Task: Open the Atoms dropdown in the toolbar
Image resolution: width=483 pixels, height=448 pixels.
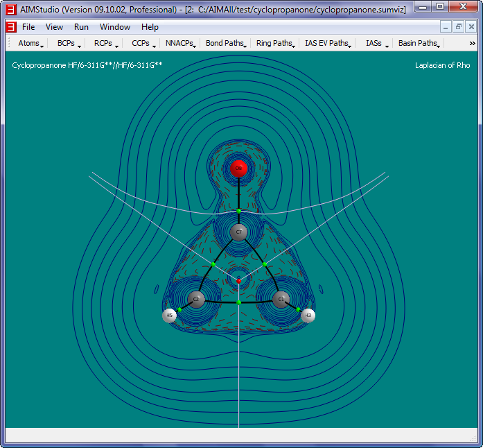Action: [30, 43]
